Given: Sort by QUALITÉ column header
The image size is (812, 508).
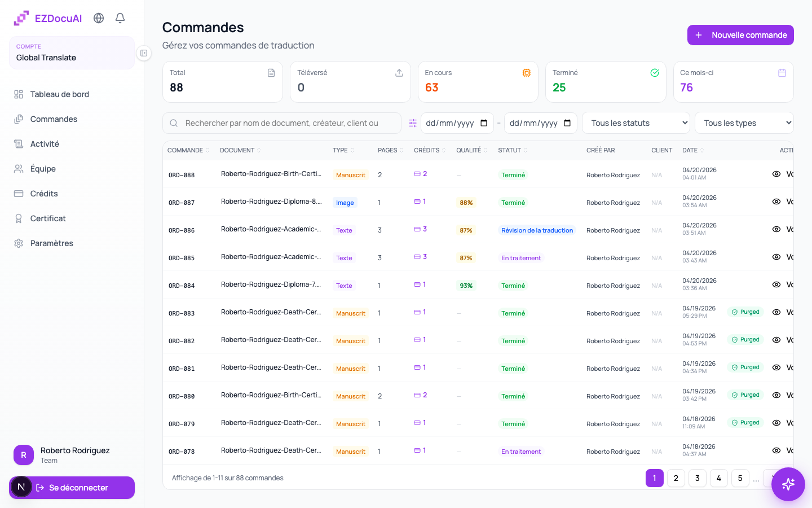Looking at the screenshot, I should tap(472, 150).
